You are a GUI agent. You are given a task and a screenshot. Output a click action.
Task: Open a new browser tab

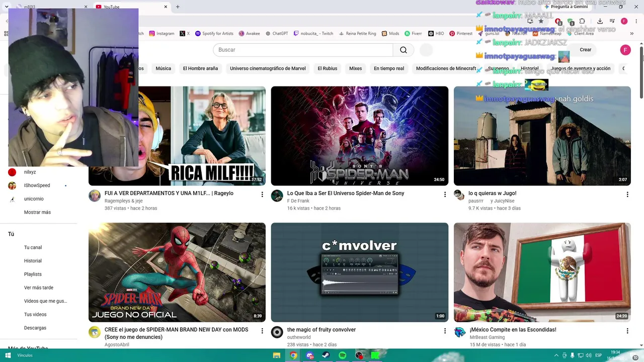tap(178, 7)
